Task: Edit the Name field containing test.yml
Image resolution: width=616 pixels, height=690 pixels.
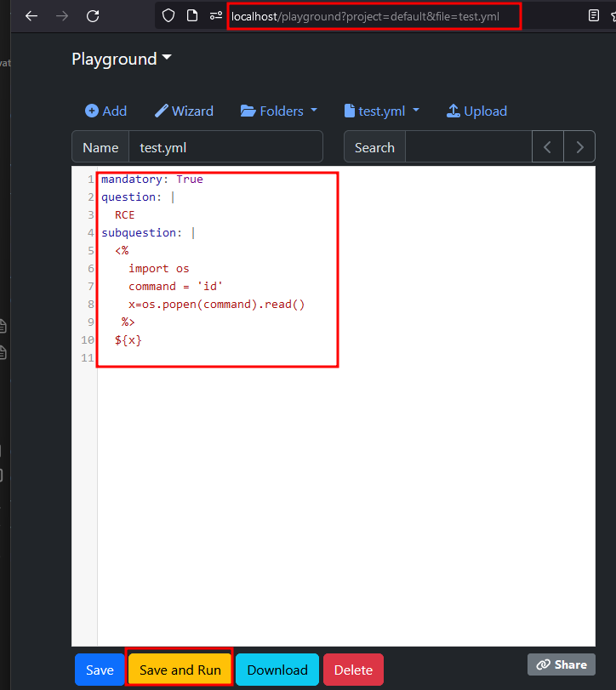Action: [225, 147]
